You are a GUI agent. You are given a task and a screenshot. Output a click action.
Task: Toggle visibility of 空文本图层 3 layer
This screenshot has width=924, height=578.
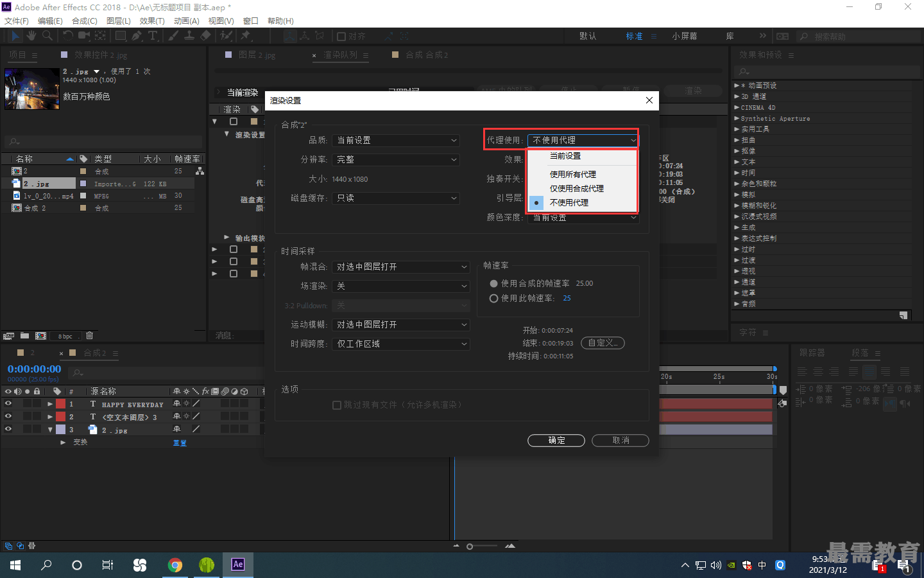click(8, 416)
